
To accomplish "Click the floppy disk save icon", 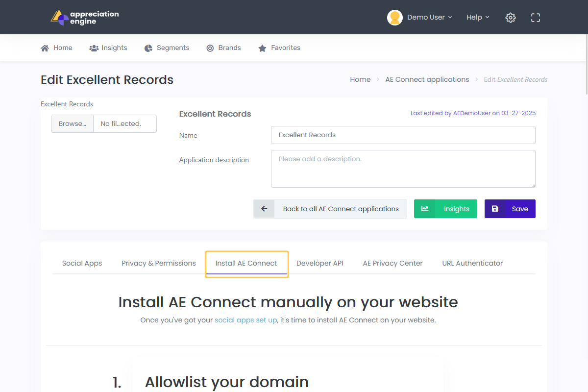I will [495, 209].
